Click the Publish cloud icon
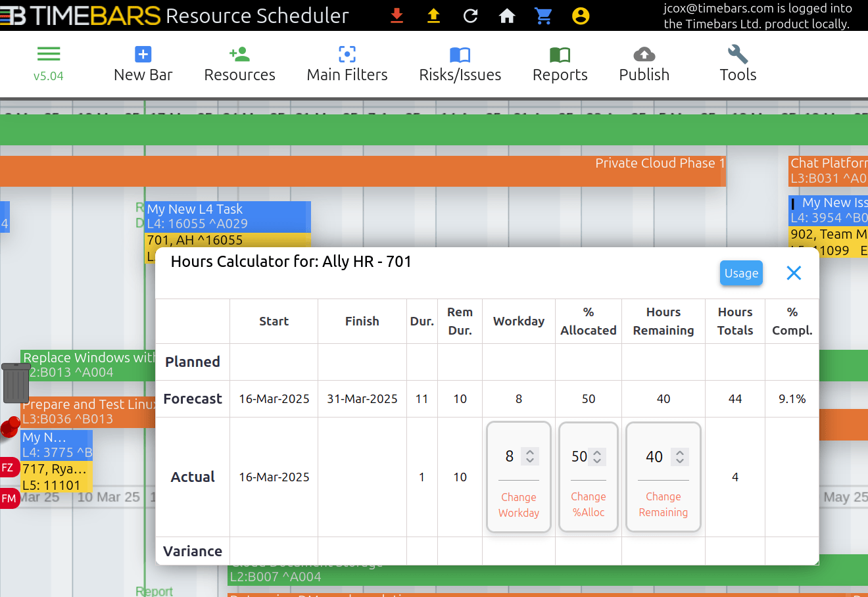The image size is (868, 597). tap(644, 54)
